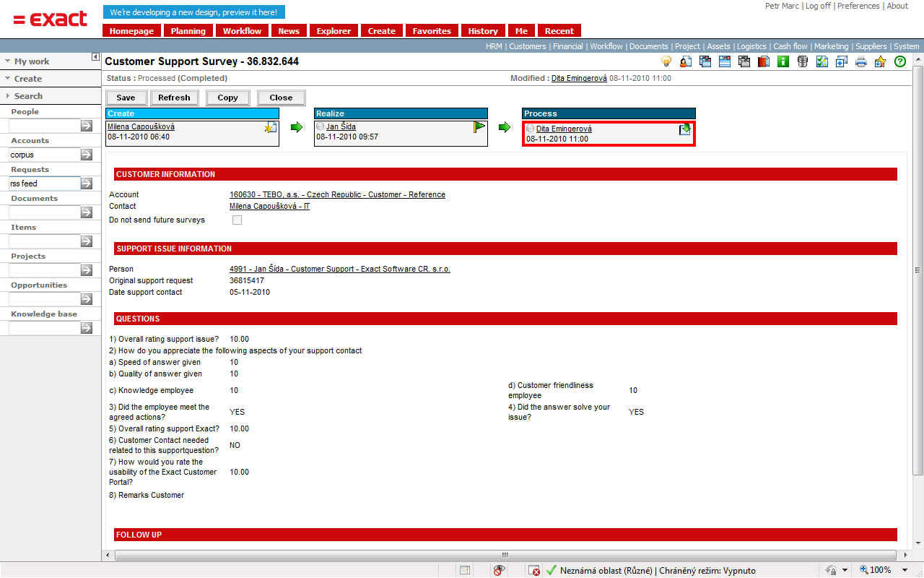The width and height of the screenshot is (924, 578).
Task: Click the Accounts search arrow button
Action: pyautogui.click(x=87, y=155)
